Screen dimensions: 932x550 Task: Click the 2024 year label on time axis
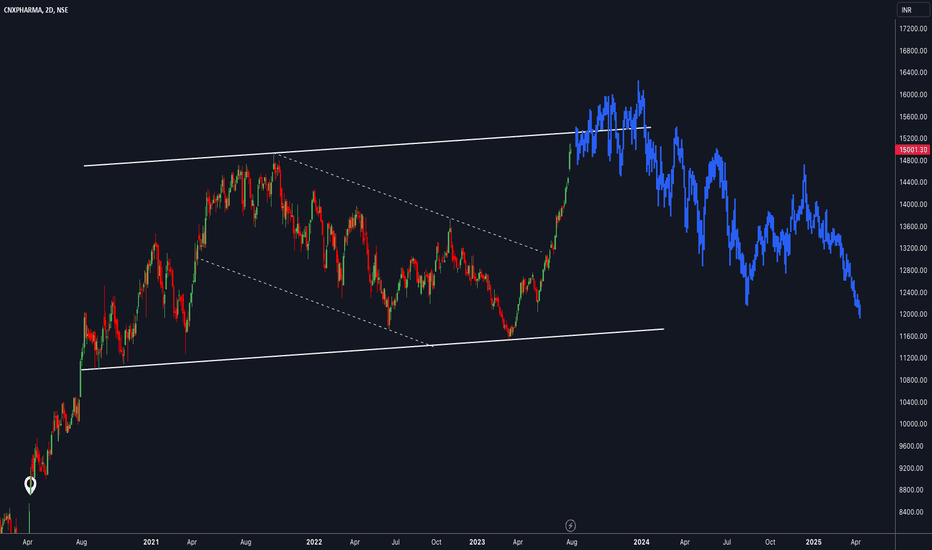641,542
